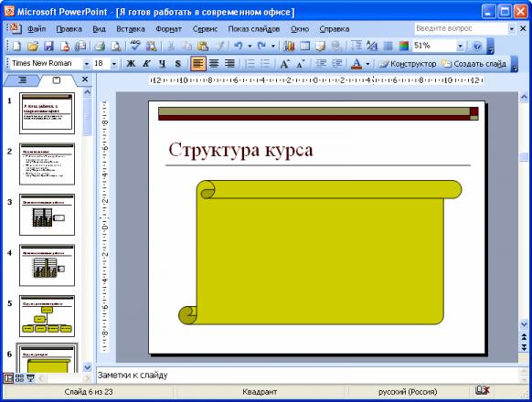The width and height of the screenshot is (532, 402).
Task: Open the 51% zoom dropdown
Action: click(460, 46)
